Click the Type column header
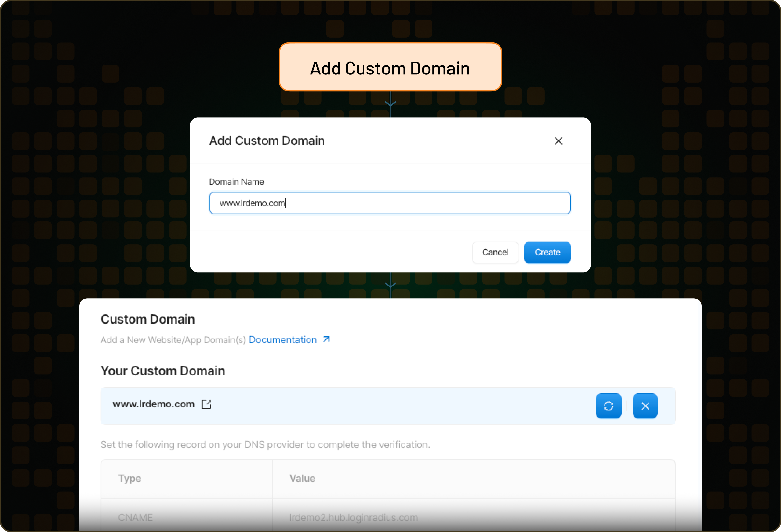 click(130, 478)
